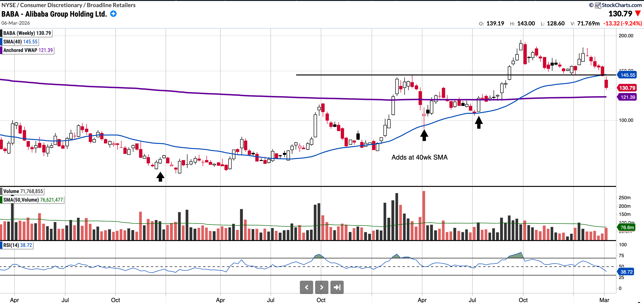Click the next chart arrow button
644x303 pixels.
(x=322, y=287)
